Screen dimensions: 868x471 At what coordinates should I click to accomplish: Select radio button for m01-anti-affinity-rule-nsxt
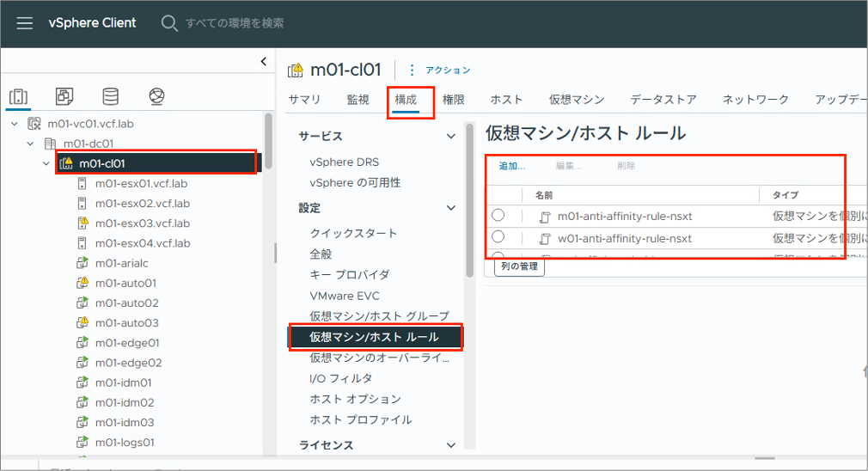coord(498,215)
